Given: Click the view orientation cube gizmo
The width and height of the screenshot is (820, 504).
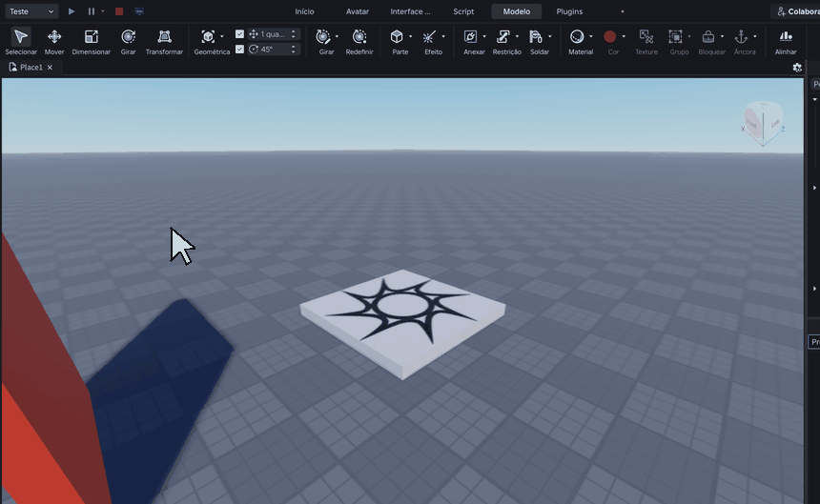Looking at the screenshot, I should coord(763,124).
